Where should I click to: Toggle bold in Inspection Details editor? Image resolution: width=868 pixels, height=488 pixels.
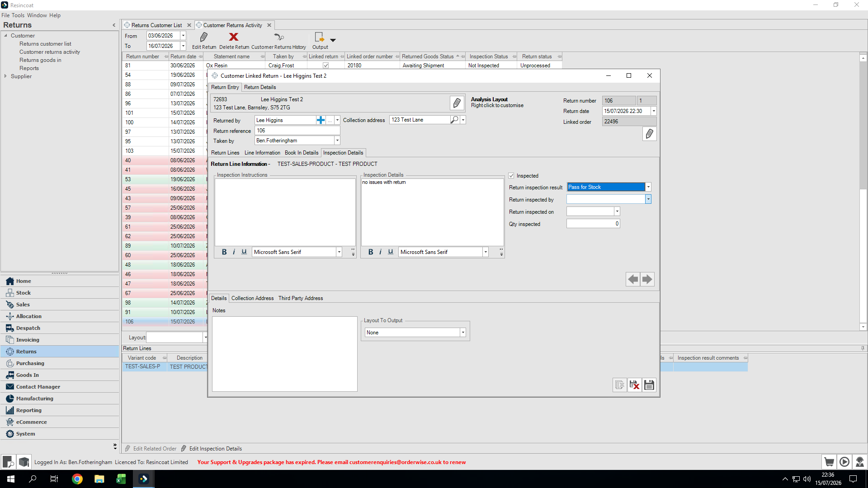pyautogui.click(x=371, y=252)
